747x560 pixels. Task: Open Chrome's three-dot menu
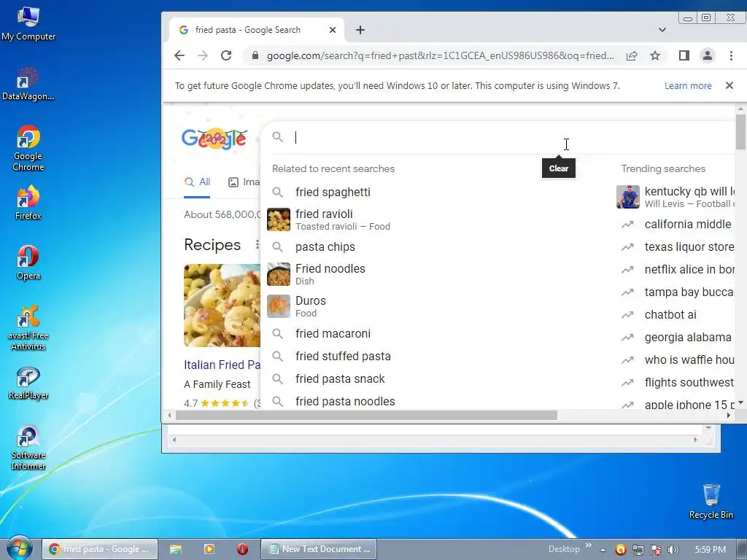point(731,55)
